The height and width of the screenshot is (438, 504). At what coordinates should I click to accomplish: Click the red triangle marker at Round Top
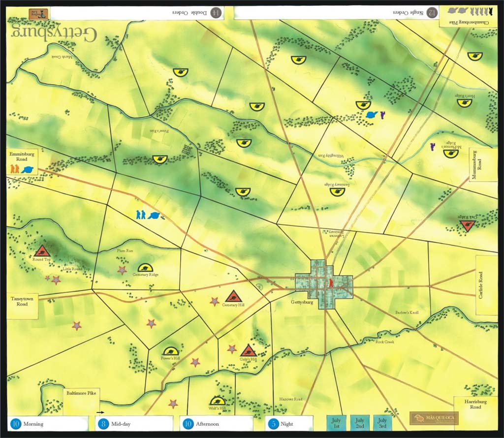41,251
